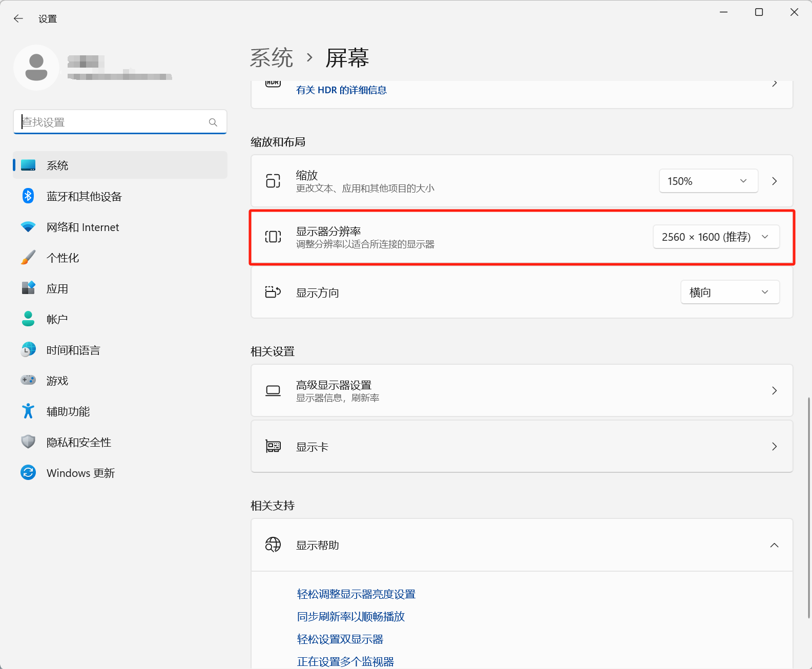Click the 显示帮助 header label
Image resolution: width=812 pixels, height=669 pixels.
click(318, 545)
